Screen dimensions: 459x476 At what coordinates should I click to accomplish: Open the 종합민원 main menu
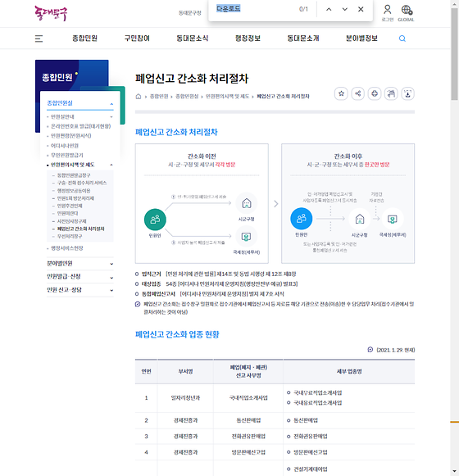click(x=84, y=39)
